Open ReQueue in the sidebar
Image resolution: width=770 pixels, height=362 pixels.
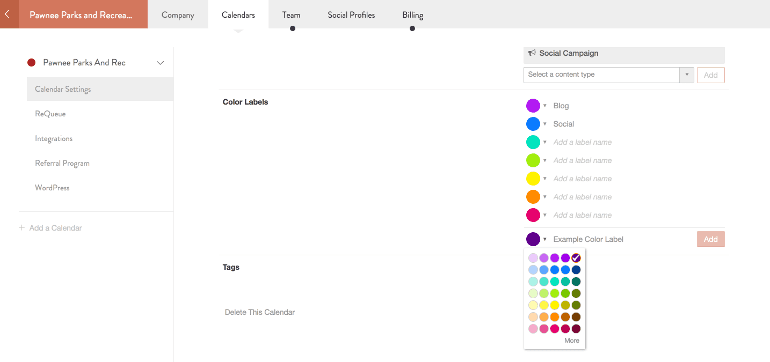50,114
